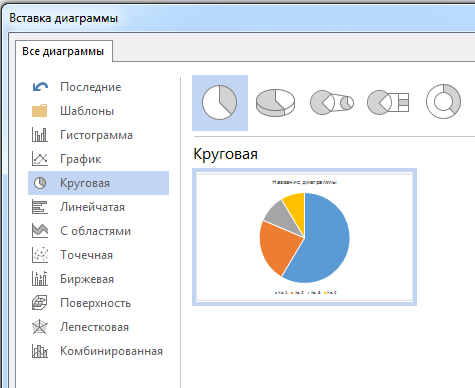The image size is (475, 388).
Task: Select the Лепестковая chart type
Action: pos(98,327)
